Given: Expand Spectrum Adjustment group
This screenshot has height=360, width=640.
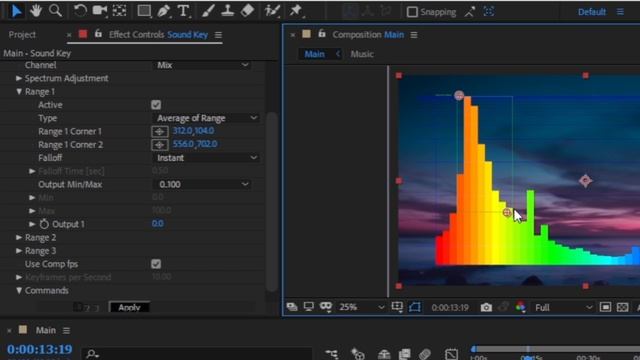Looking at the screenshot, I should (x=19, y=78).
